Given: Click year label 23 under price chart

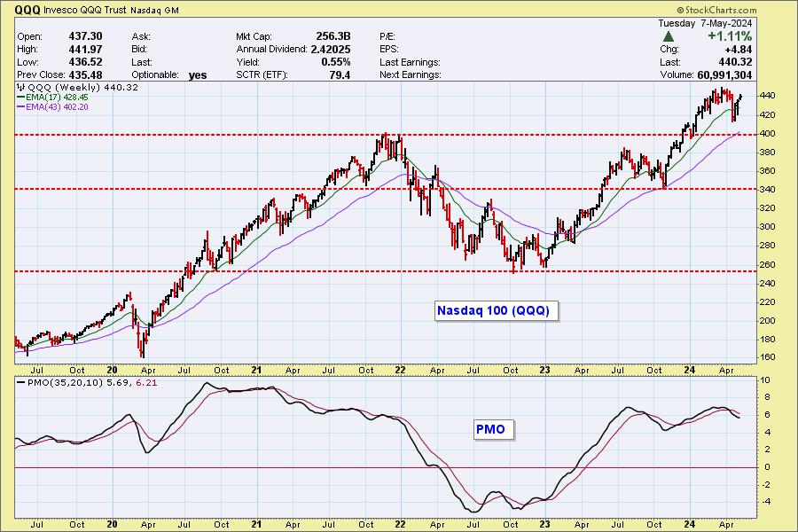Looking at the screenshot, I should [545, 370].
